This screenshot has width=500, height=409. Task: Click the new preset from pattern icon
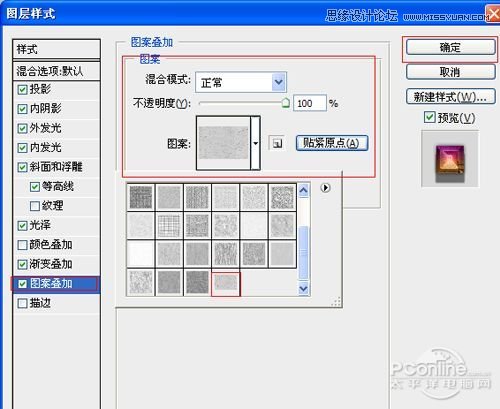[x=276, y=143]
